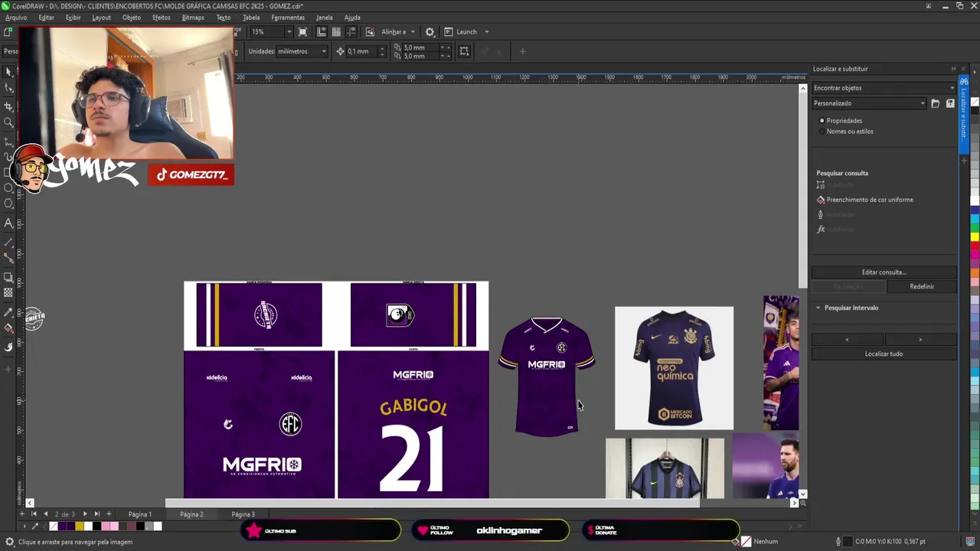Viewport: 980px width, 551px height.
Task: Toggle show grid button
Action: click(x=336, y=32)
